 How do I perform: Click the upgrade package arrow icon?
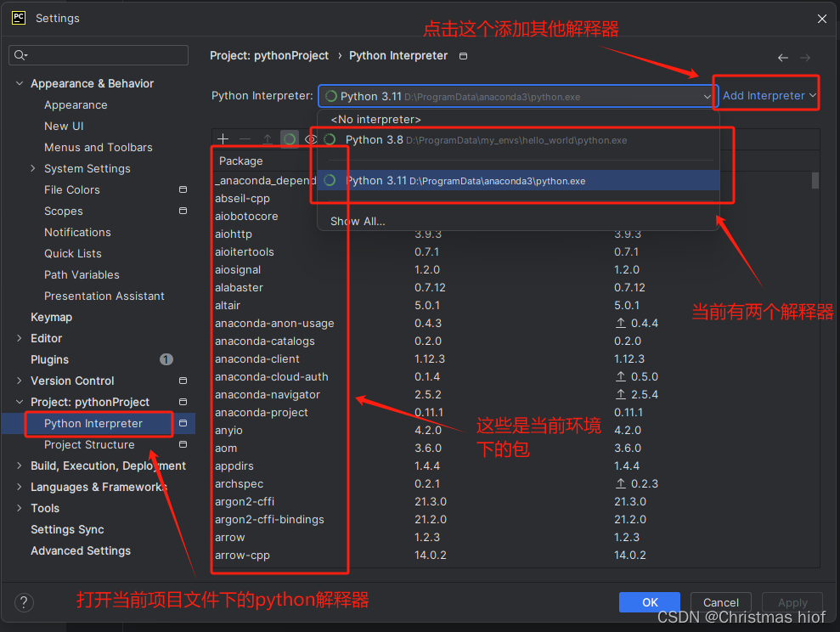[268, 139]
